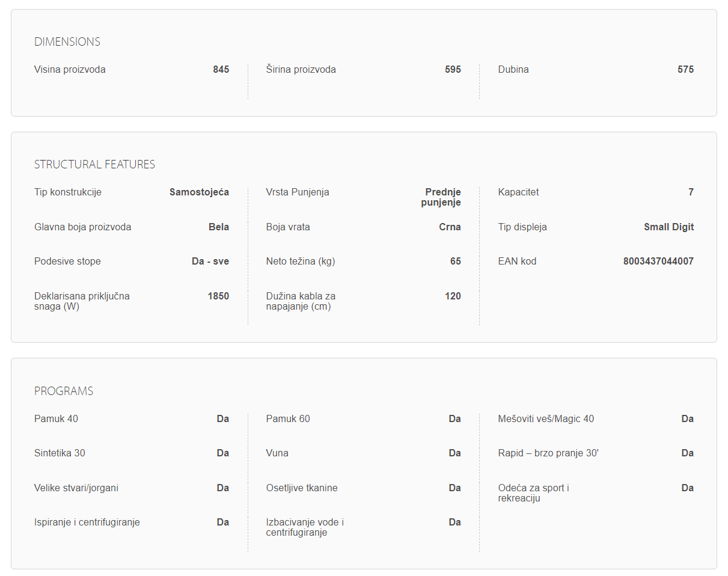Click the Boja vrata value Crna
This screenshot has width=728, height=576.
[450, 227]
